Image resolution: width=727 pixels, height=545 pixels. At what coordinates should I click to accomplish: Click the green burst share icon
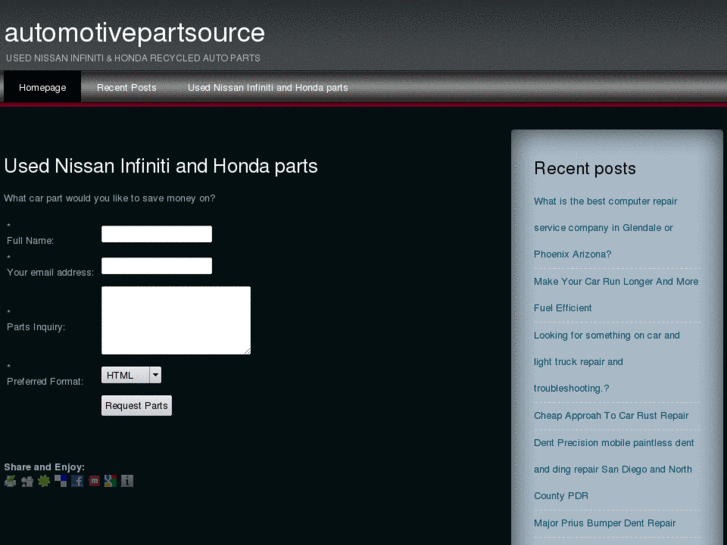click(x=44, y=481)
